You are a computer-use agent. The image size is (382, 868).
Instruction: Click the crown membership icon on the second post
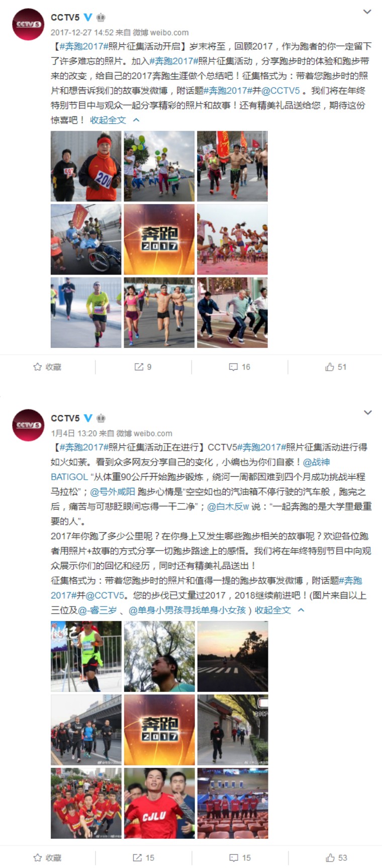click(101, 418)
